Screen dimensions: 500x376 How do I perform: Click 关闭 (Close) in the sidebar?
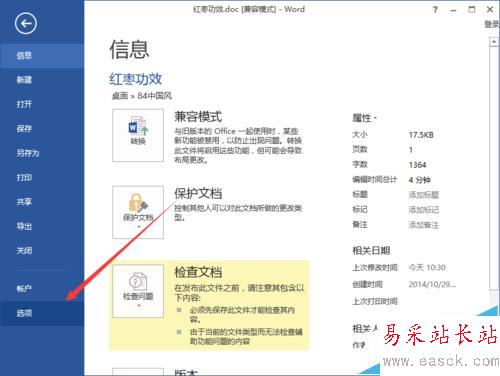click(42, 251)
